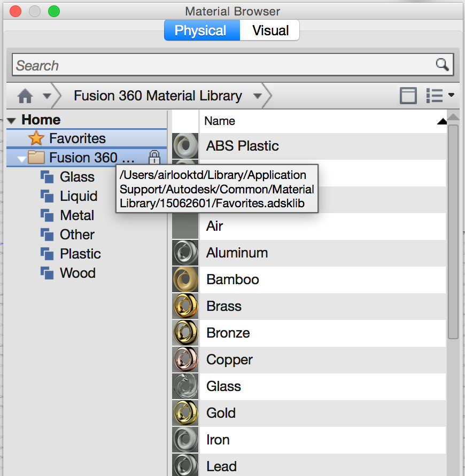Viewport: 465px width, 476px height.
Task: Select the Gold material row
Action: click(x=309, y=413)
